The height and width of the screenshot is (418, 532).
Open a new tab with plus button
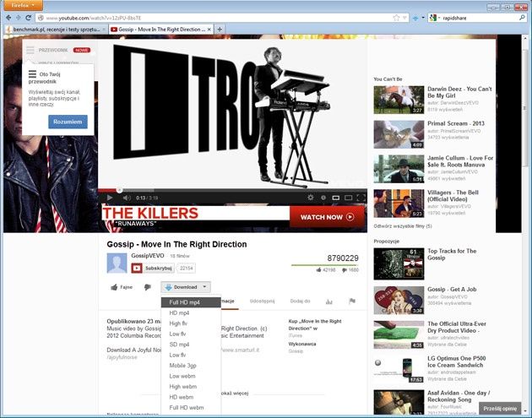coord(220,30)
